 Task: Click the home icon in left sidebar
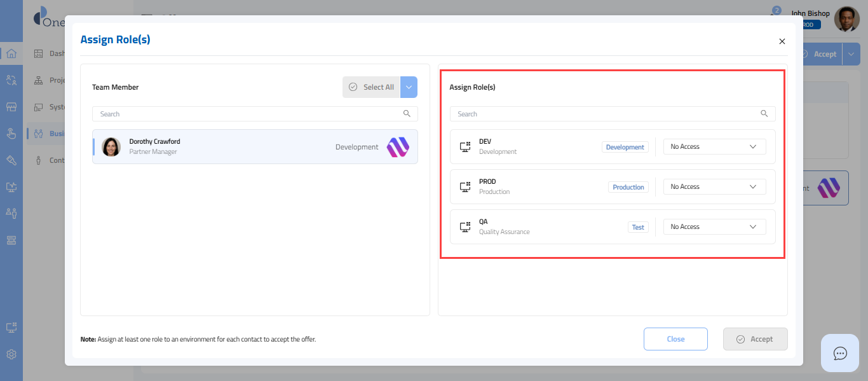tap(11, 53)
